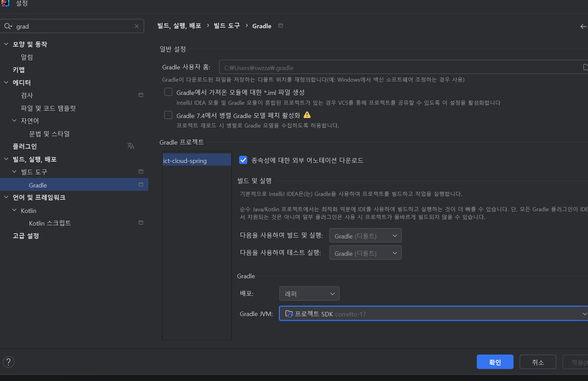Collapse the 모양 및 동작 tree section
The width and height of the screenshot is (588, 381).
tap(6, 44)
